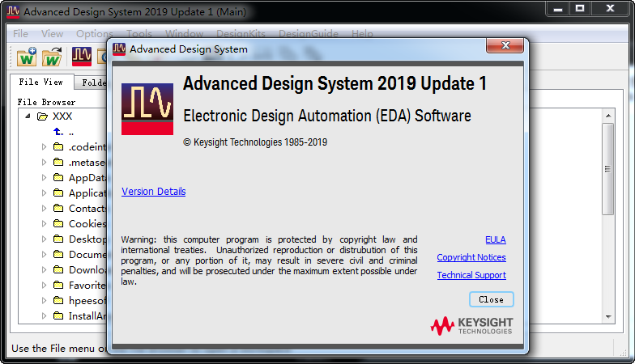Click the AppData folder icon
Viewport: 635px width, 364px height.
58,177
